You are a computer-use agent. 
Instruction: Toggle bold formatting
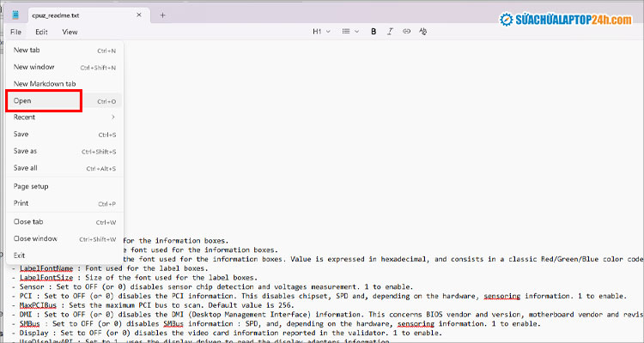point(374,32)
